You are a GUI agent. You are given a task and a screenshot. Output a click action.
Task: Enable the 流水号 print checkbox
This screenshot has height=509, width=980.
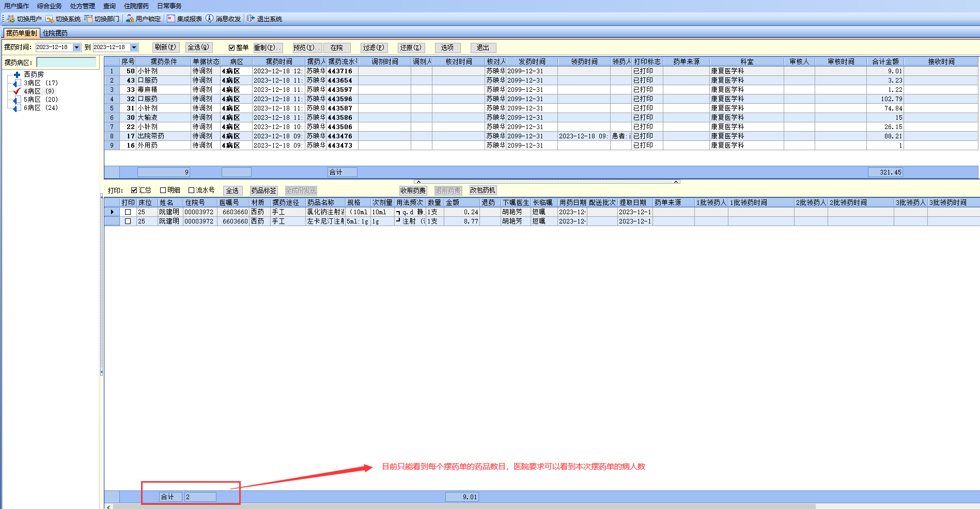click(x=192, y=190)
